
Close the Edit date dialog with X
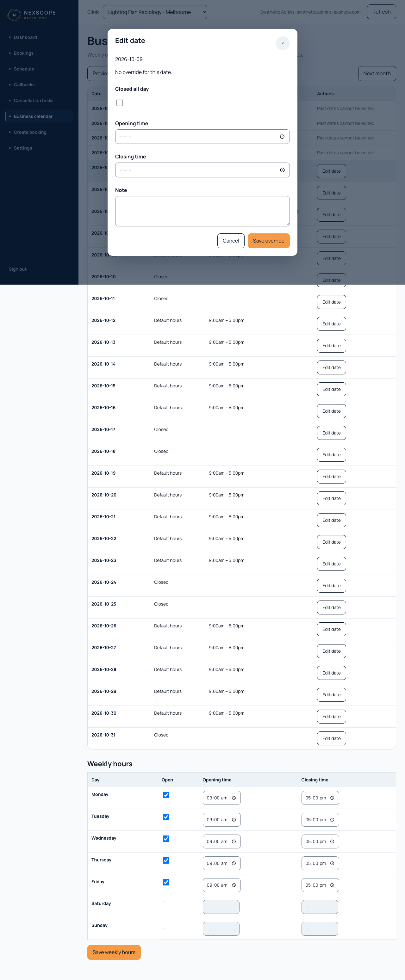[x=283, y=43]
